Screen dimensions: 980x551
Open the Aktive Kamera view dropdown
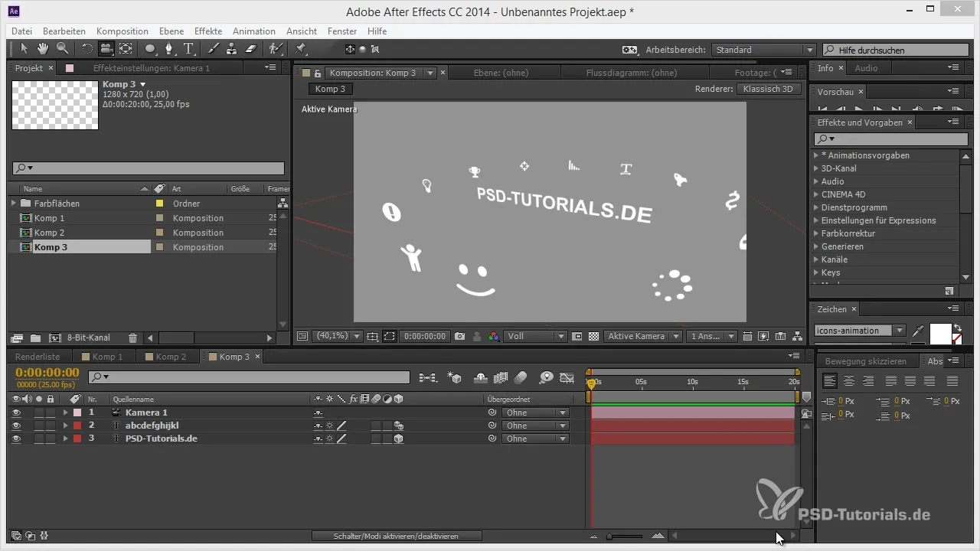[643, 336]
